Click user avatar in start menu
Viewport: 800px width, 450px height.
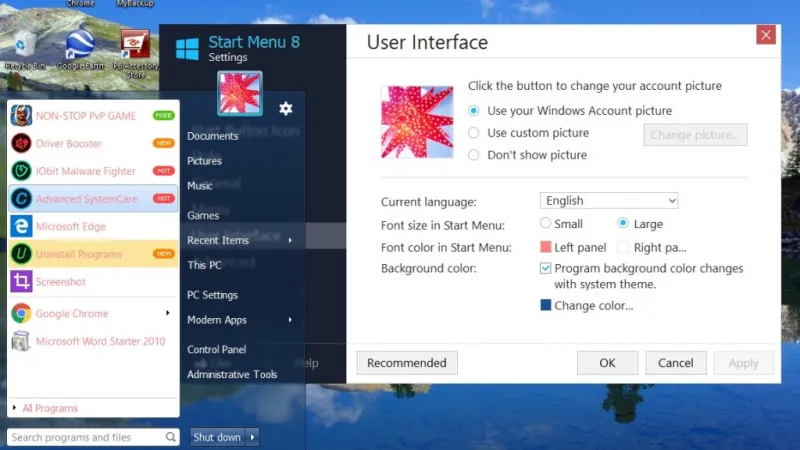click(x=240, y=93)
